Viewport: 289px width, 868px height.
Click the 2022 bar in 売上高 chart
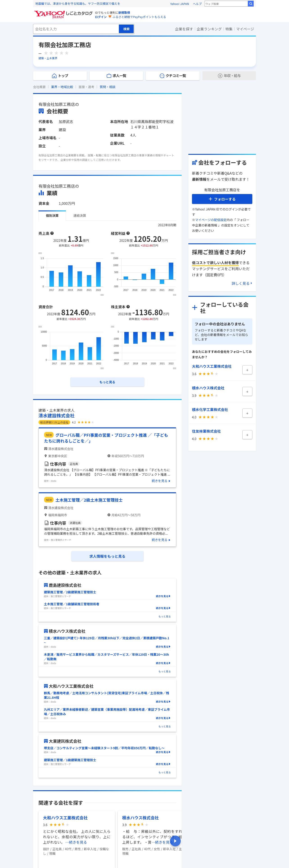tap(98, 274)
